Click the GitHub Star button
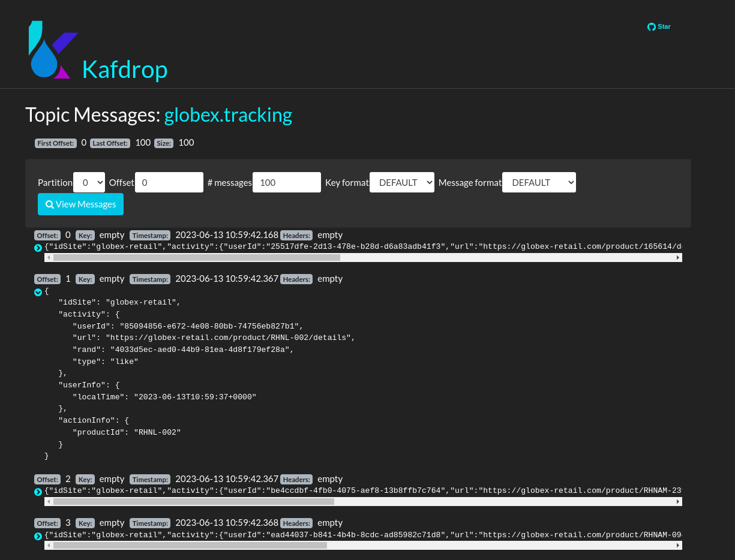Screen dimensions: 735x560 point(659,26)
